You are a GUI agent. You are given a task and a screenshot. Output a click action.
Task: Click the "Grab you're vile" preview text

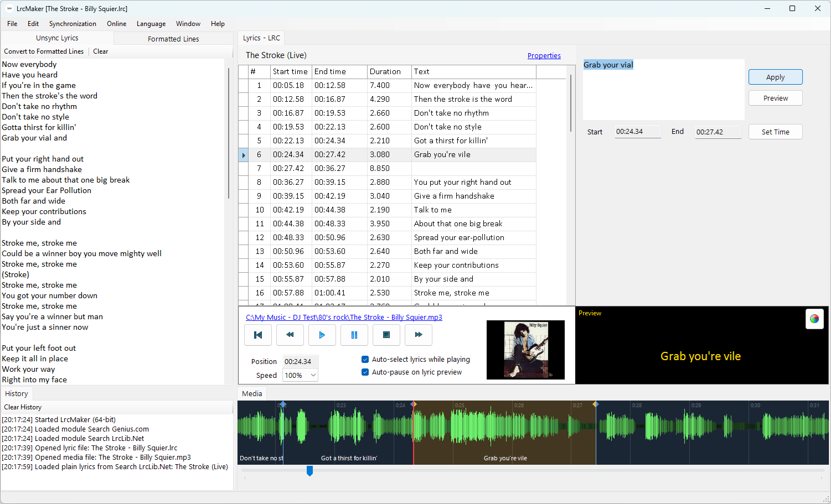700,356
